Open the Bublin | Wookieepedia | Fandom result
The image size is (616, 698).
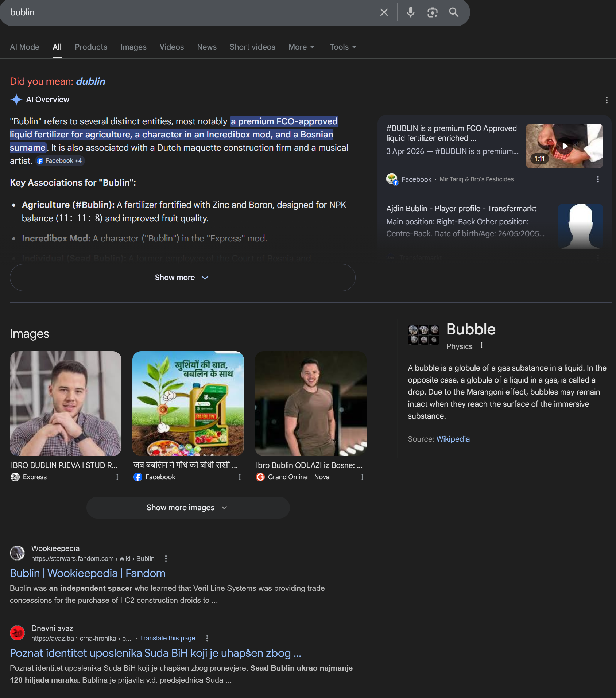pos(88,573)
